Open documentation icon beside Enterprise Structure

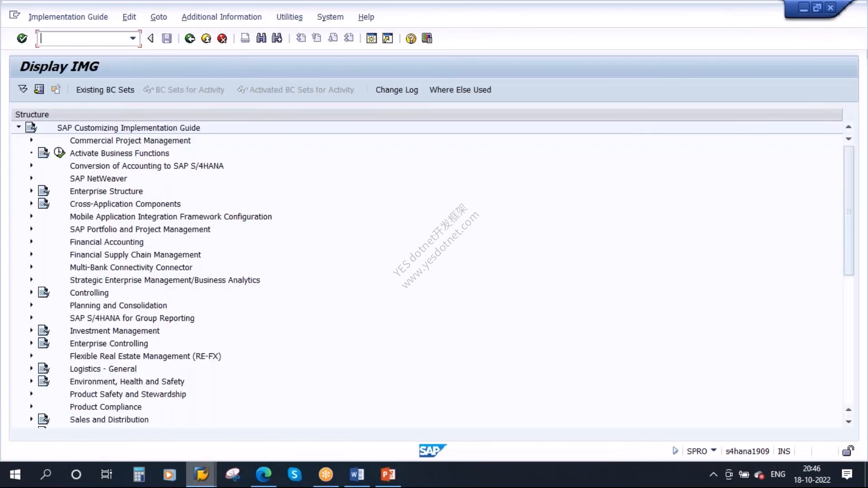[x=43, y=191]
